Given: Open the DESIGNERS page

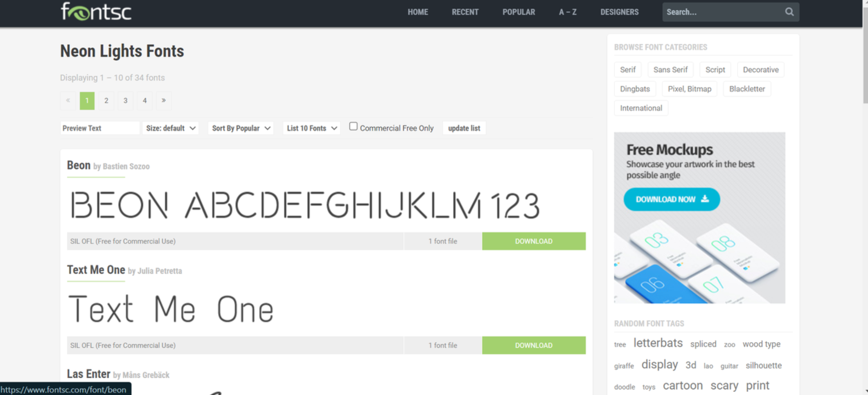Looking at the screenshot, I should click(x=619, y=12).
